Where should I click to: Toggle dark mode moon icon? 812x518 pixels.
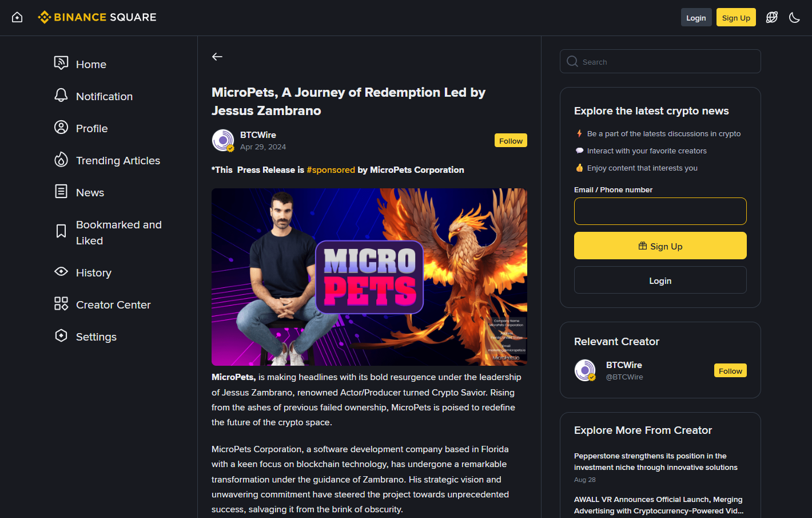pos(794,18)
